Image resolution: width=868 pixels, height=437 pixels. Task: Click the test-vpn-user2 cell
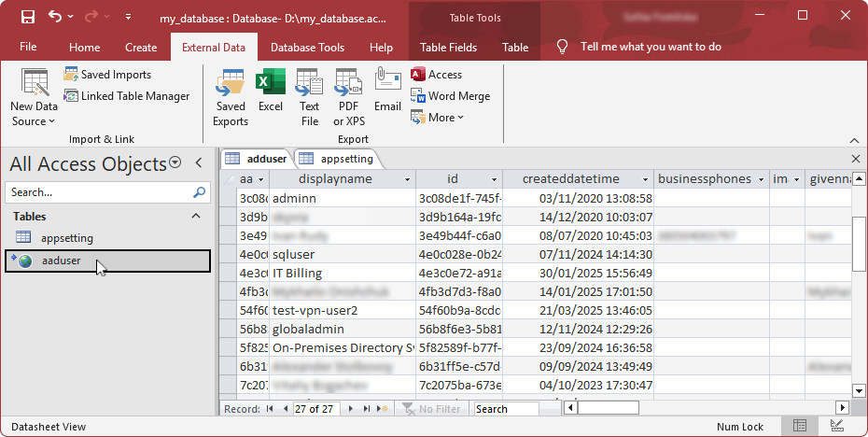[343, 310]
